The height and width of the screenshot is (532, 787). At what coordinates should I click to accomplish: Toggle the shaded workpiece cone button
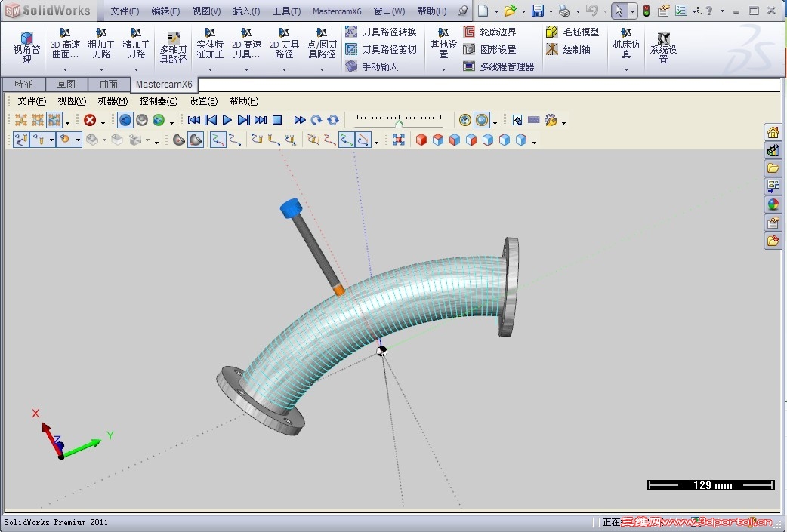tap(196, 140)
